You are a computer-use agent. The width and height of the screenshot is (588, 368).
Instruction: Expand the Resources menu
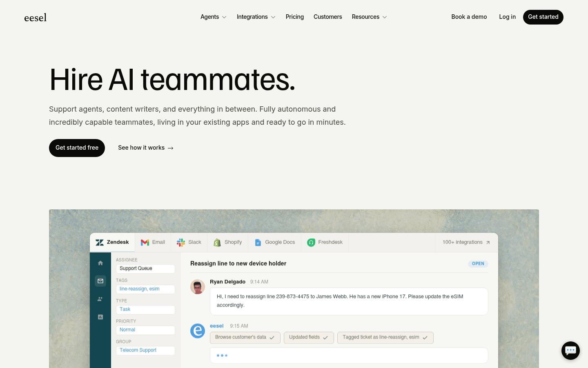point(369,17)
